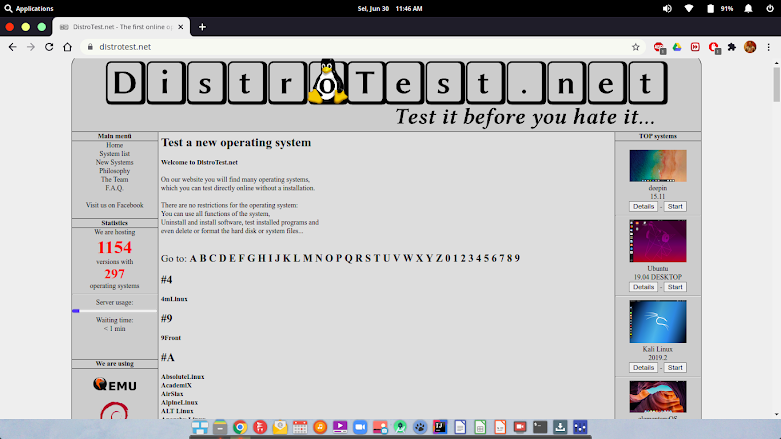This screenshot has height=439, width=781.
Task: Open the Google Drive extension
Action: (x=677, y=47)
